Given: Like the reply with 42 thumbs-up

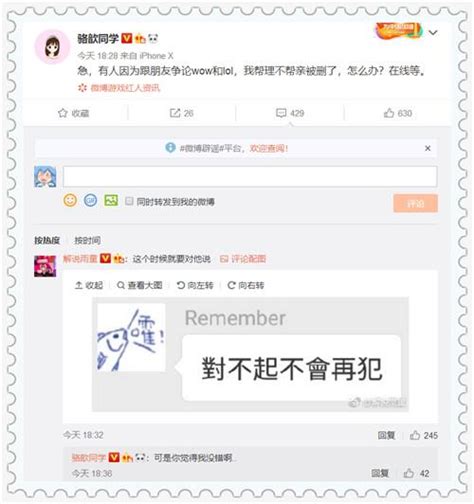Looking at the screenshot, I should tap(409, 473).
